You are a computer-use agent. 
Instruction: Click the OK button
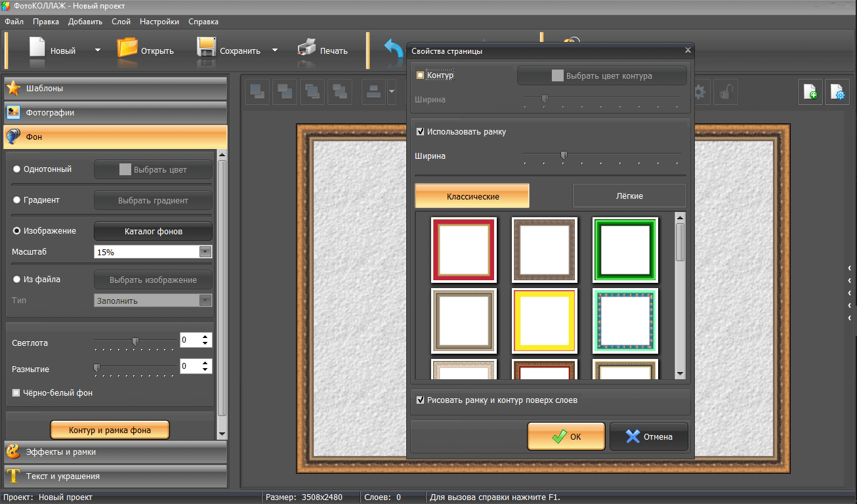tap(566, 436)
